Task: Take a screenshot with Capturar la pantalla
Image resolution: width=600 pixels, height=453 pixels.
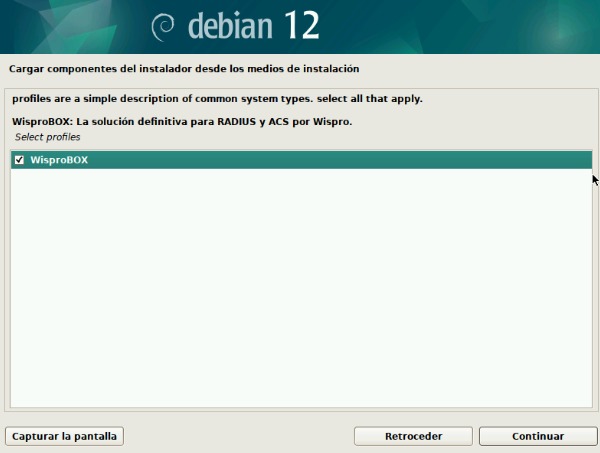Action: pos(64,436)
